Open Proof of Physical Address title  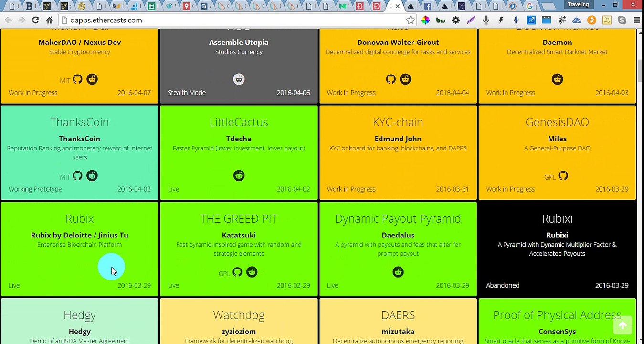[557, 315]
